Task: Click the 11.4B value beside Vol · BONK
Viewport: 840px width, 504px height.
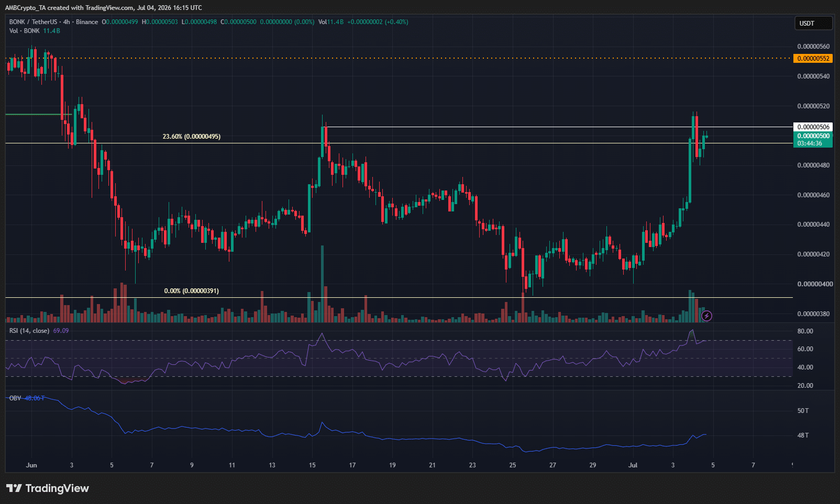Action: (51, 31)
